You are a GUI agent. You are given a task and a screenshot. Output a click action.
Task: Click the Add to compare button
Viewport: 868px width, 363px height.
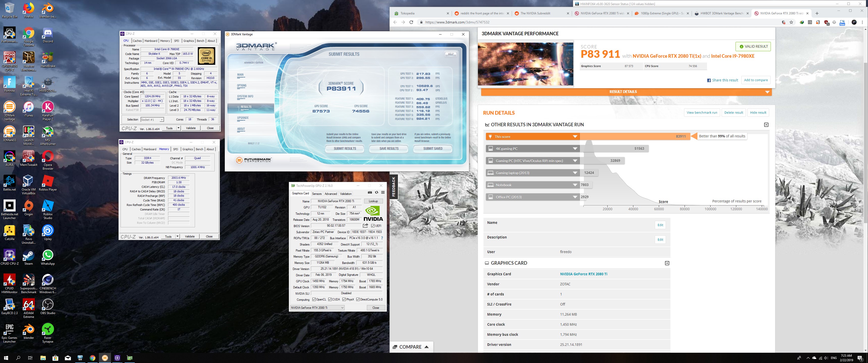[x=756, y=80]
